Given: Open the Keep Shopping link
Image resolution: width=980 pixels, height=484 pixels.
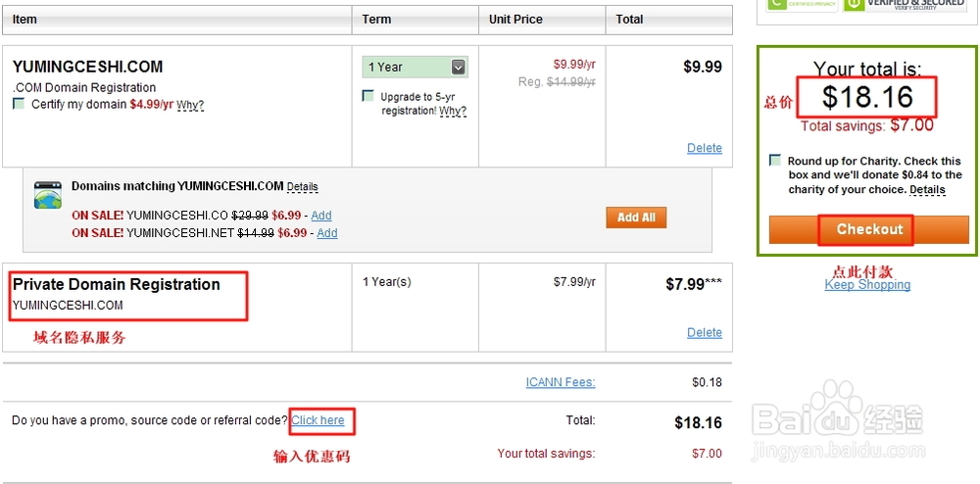Looking at the screenshot, I should [867, 285].
